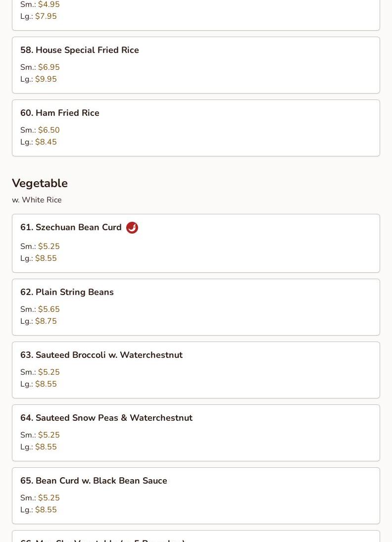Select small Plain String Beans $5.65
392x542 pixels.
[49, 309]
